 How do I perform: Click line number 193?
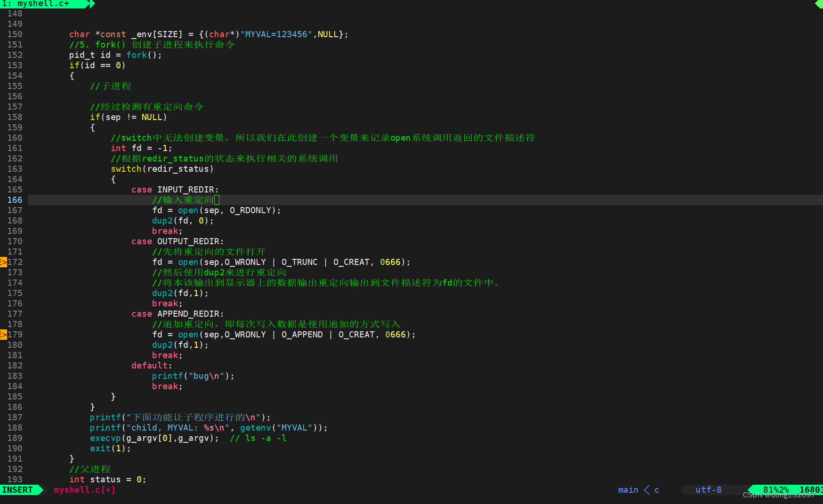(x=15, y=480)
